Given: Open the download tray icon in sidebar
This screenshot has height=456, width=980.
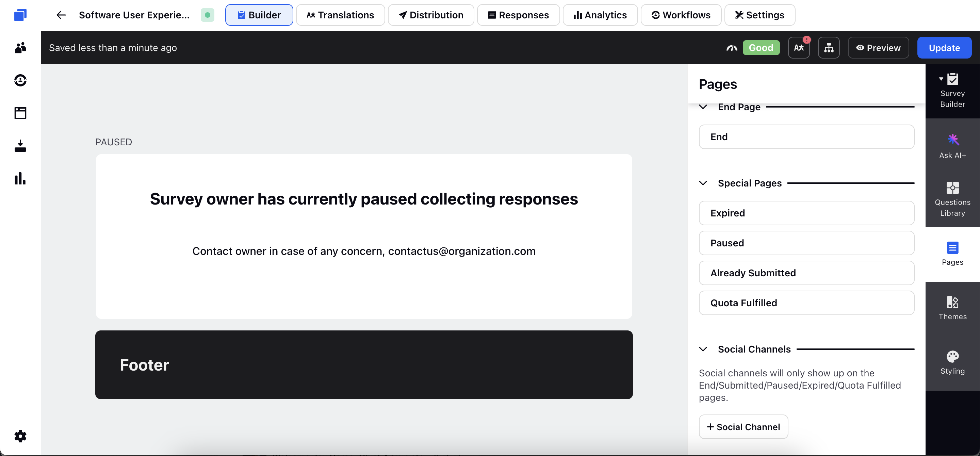Looking at the screenshot, I should [x=20, y=146].
